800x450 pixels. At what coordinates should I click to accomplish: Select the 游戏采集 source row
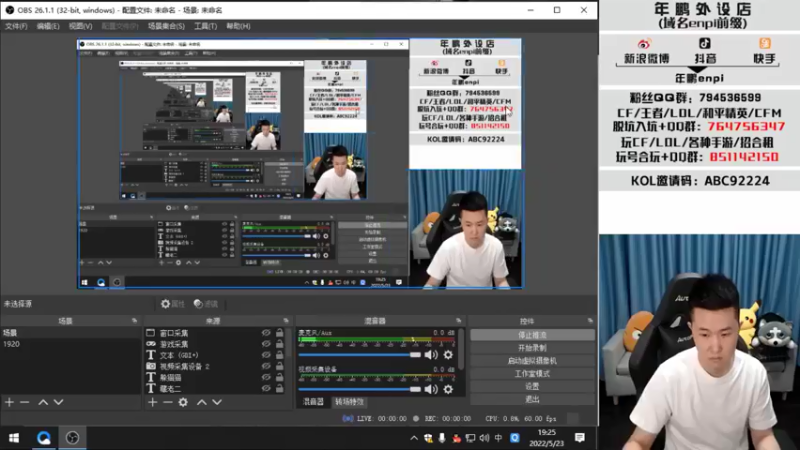pos(216,344)
